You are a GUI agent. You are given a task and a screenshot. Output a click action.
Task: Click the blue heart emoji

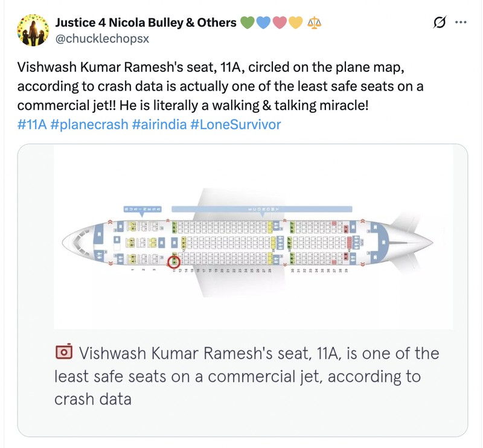tap(263, 23)
